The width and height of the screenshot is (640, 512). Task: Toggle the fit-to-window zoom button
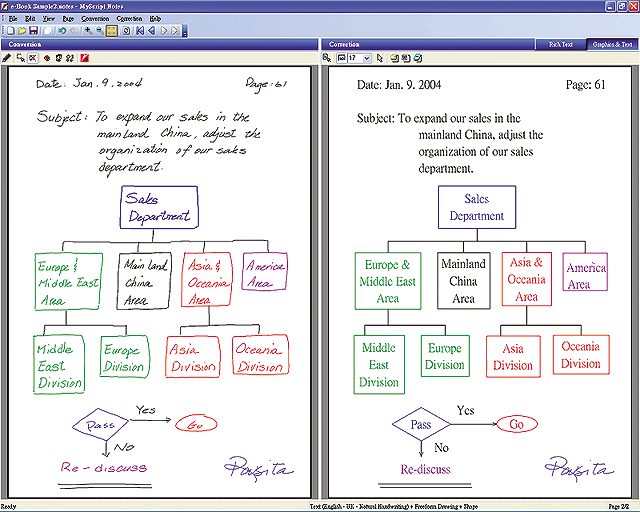coord(112,31)
